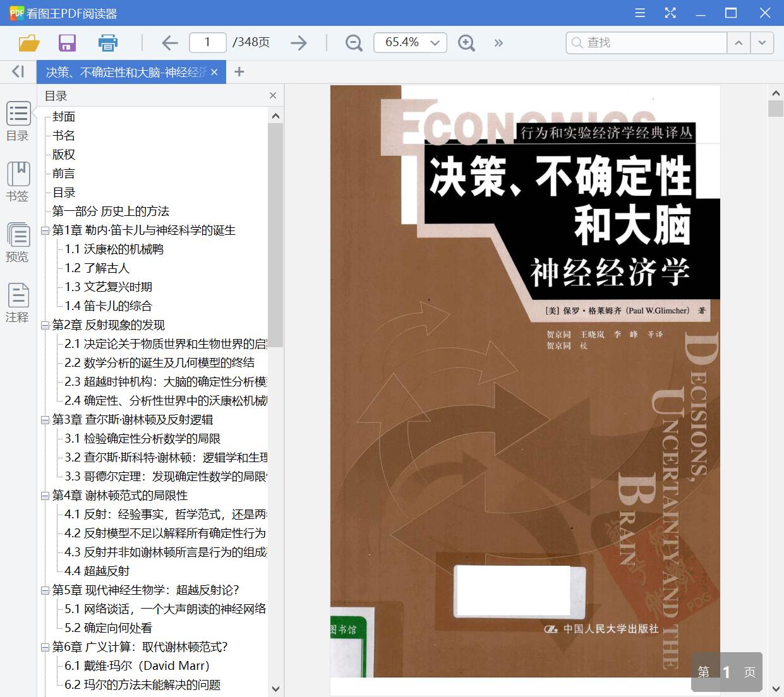784x697 pixels.
Task: Click outline panel vertical scrollbar thumb
Action: tap(275, 235)
